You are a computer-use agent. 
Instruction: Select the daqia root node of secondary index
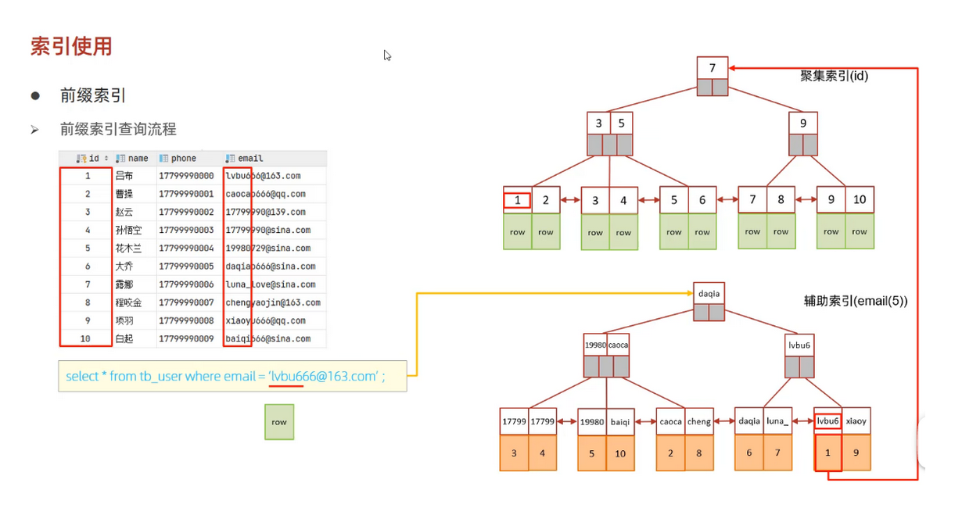pos(709,294)
